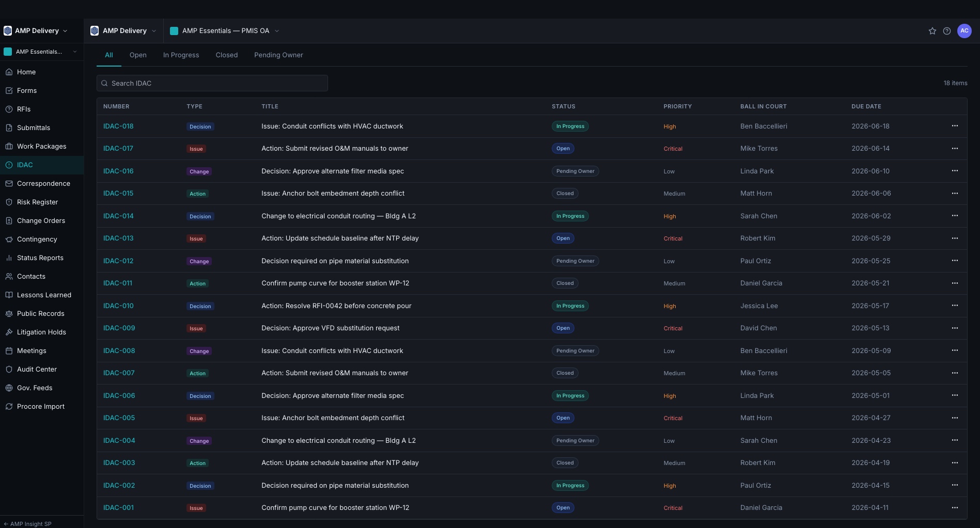Click the Action type badge for IDAC-011
Screen dimensions: 980x528
(x=197, y=284)
